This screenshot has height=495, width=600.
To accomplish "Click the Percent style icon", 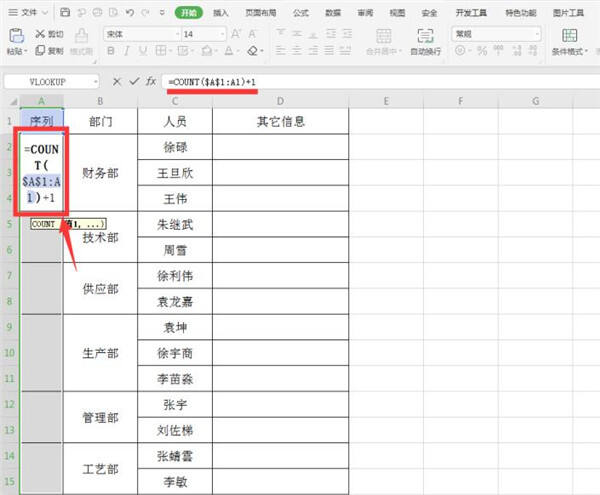I will (482, 50).
